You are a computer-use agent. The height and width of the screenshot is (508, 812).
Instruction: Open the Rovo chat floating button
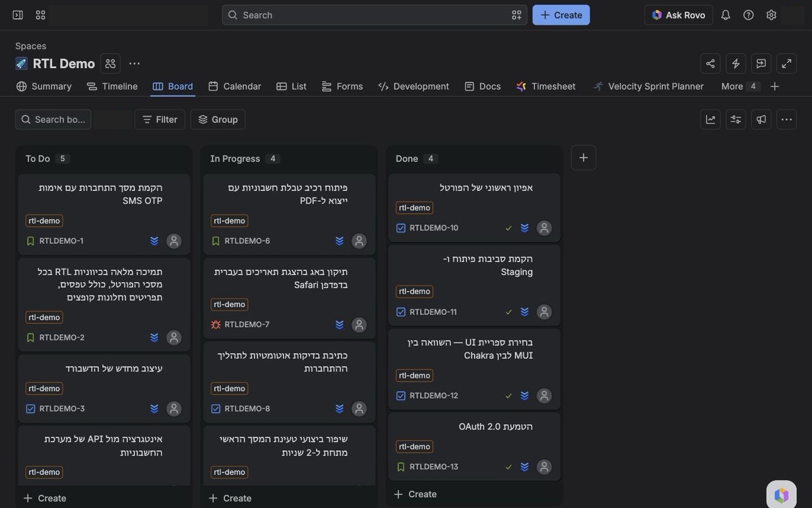point(782,495)
